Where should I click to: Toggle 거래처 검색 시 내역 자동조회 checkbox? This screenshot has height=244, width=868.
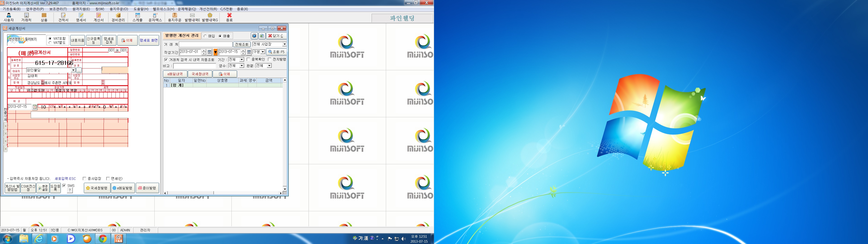[166, 60]
